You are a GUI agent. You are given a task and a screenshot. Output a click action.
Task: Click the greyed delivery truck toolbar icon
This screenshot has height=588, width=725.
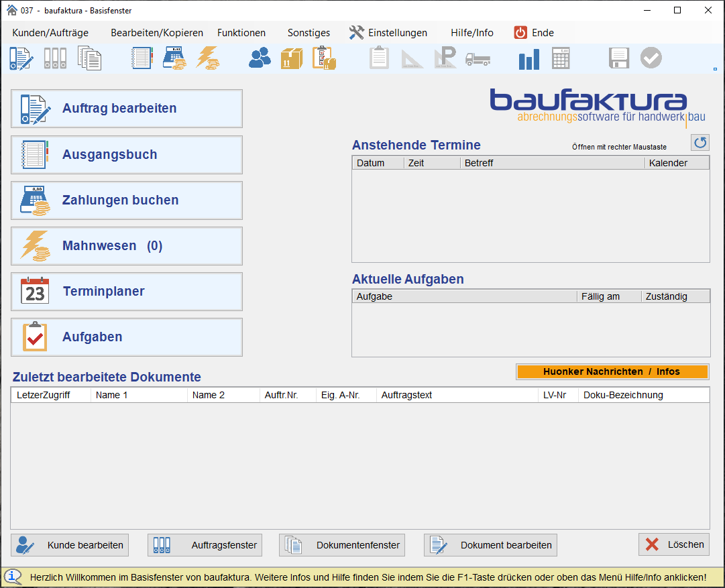click(x=478, y=59)
